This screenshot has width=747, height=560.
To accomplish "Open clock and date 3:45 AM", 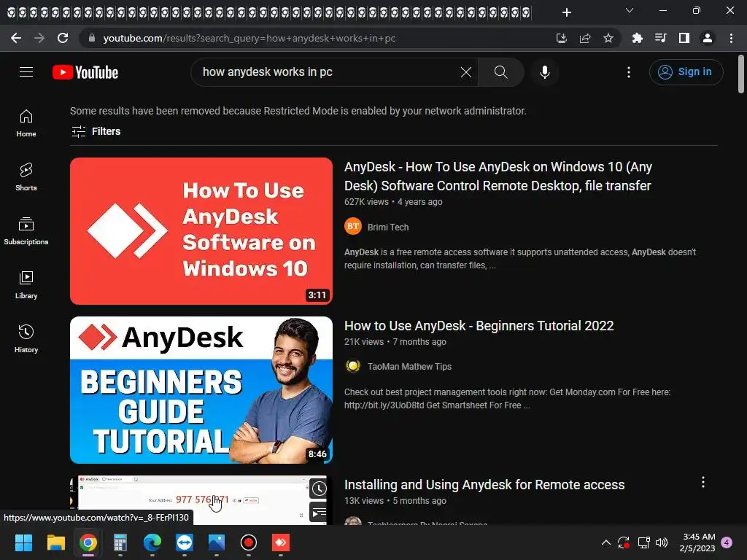I will point(697,542).
